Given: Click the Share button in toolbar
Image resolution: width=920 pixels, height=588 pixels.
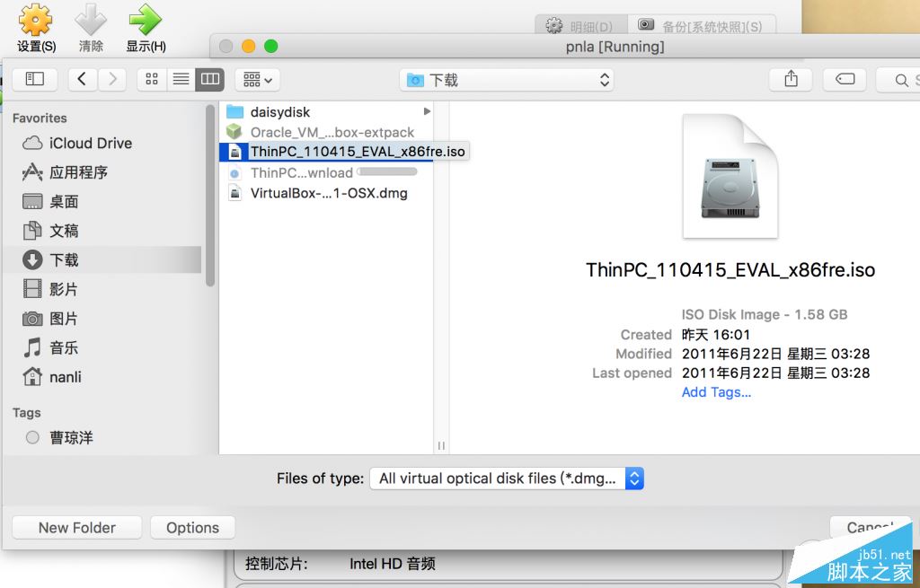Looking at the screenshot, I should tap(791, 79).
